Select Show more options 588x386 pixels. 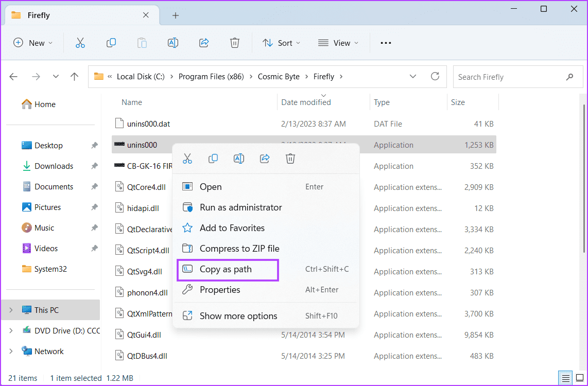pos(266,316)
